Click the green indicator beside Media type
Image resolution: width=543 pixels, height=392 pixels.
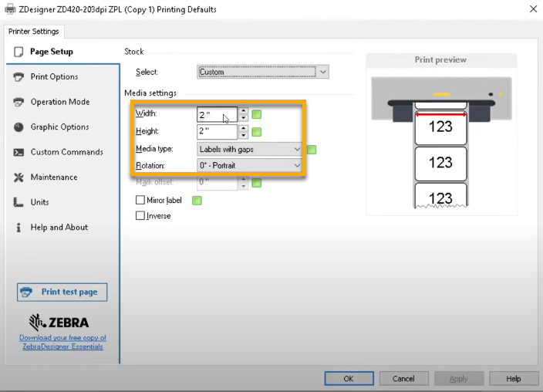click(312, 150)
